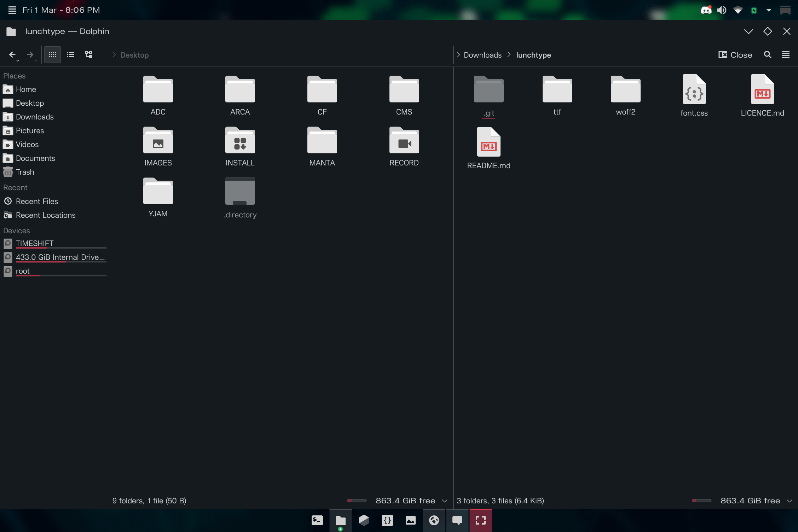
Task: Open the search magnifier in Dolphin
Action: [768, 55]
